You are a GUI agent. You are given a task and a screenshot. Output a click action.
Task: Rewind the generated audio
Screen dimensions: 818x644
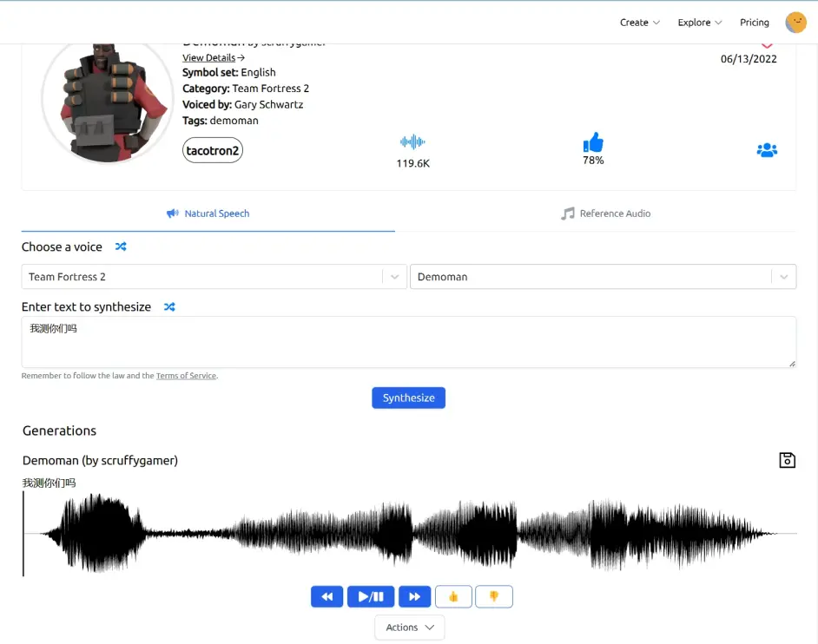click(327, 597)
